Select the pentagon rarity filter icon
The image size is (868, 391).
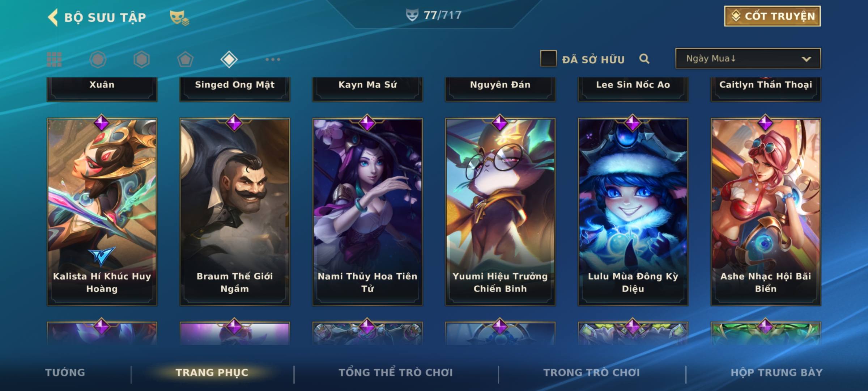pyautogui.click(x=185, y=59)
